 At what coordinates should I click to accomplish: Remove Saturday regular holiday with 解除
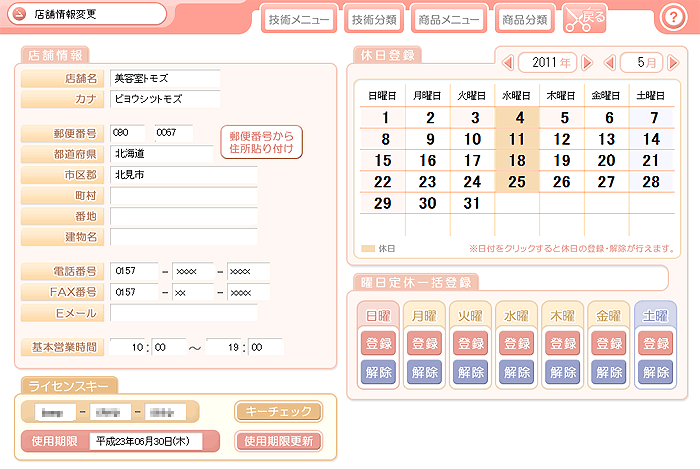coord(655,373)
